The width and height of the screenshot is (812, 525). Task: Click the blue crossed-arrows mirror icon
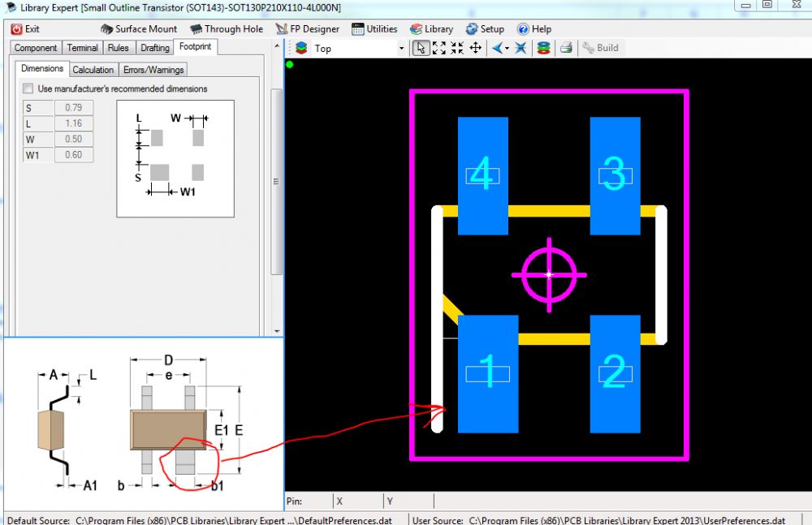coord(520,48)
